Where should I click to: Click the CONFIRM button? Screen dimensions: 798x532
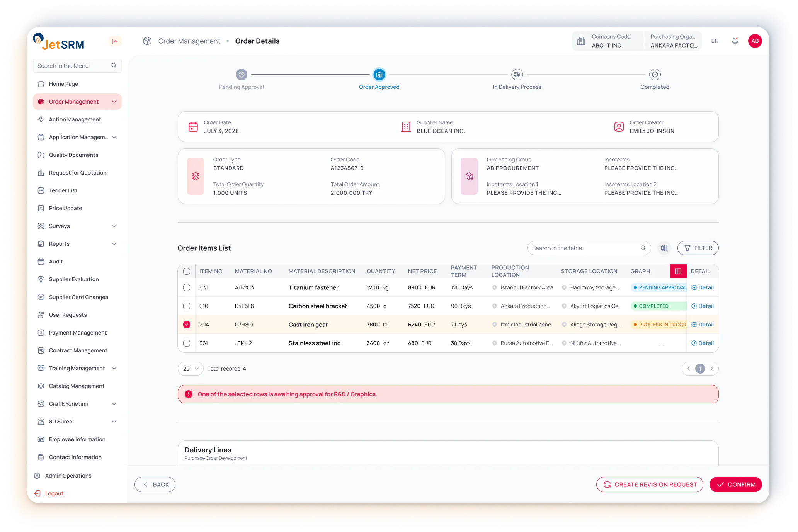pos(735,484)
